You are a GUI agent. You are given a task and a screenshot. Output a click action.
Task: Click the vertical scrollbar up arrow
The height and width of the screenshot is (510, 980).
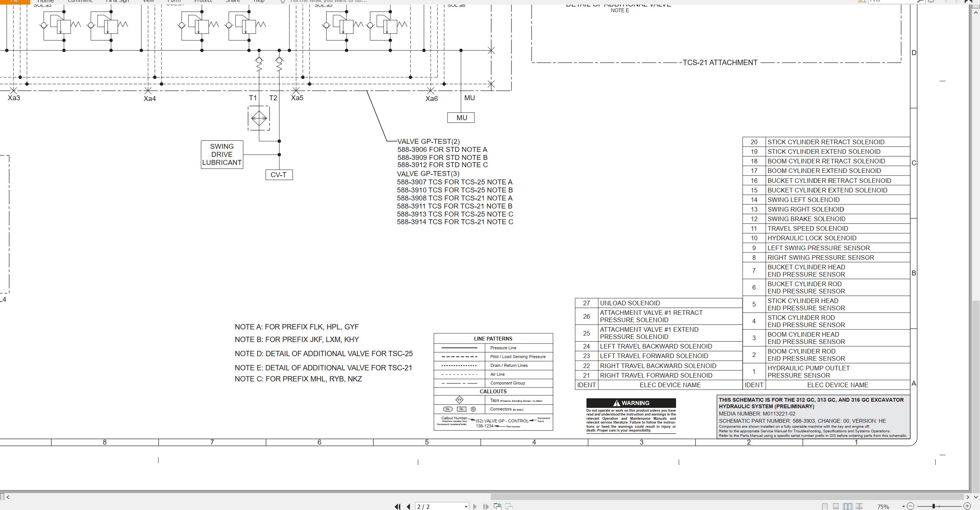coord(975,13)
